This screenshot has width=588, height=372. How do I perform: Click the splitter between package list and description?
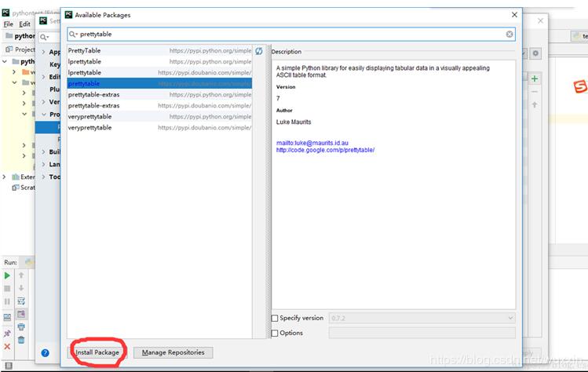[268, 191]
